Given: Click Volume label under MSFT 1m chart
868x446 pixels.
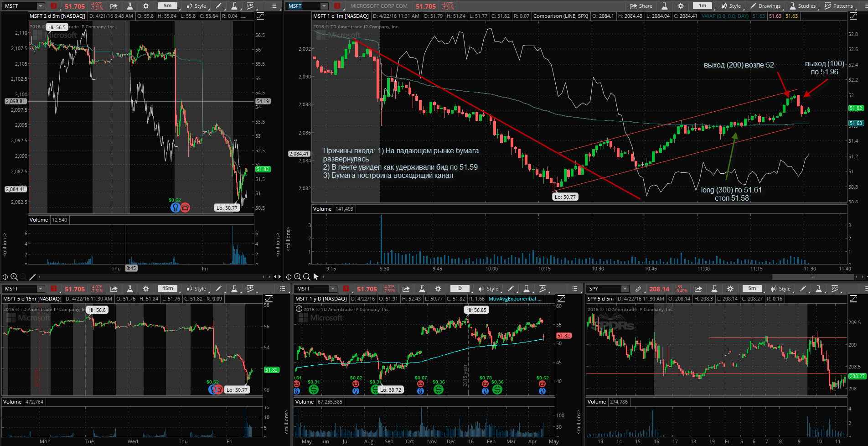Looking at the screenshot, I should (322, 209).
